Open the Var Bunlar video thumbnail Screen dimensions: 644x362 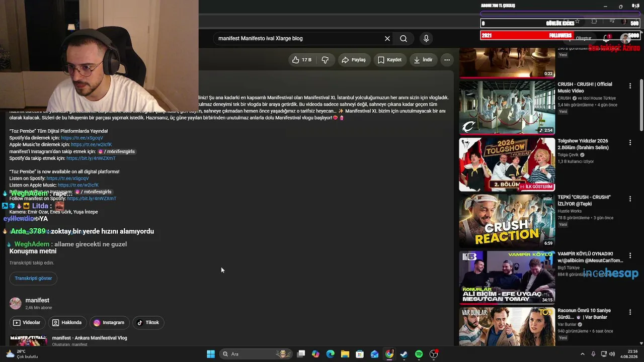pos(507,326)
